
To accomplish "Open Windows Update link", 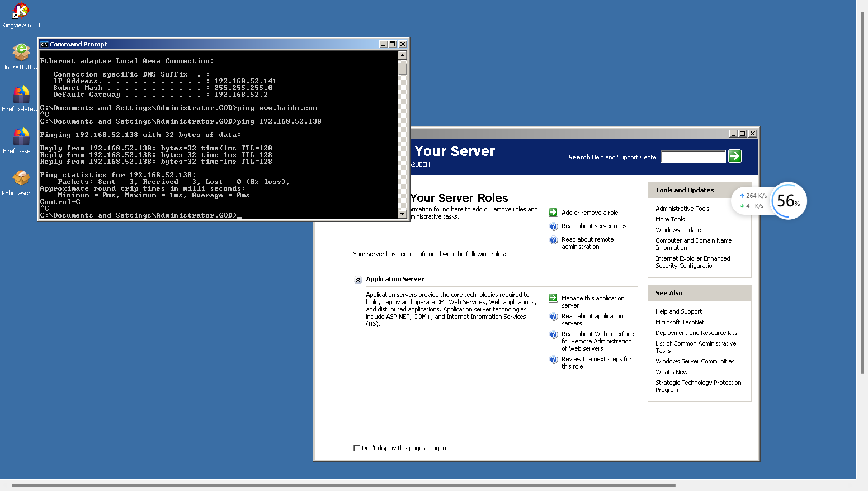I will [x=678, y=230].
